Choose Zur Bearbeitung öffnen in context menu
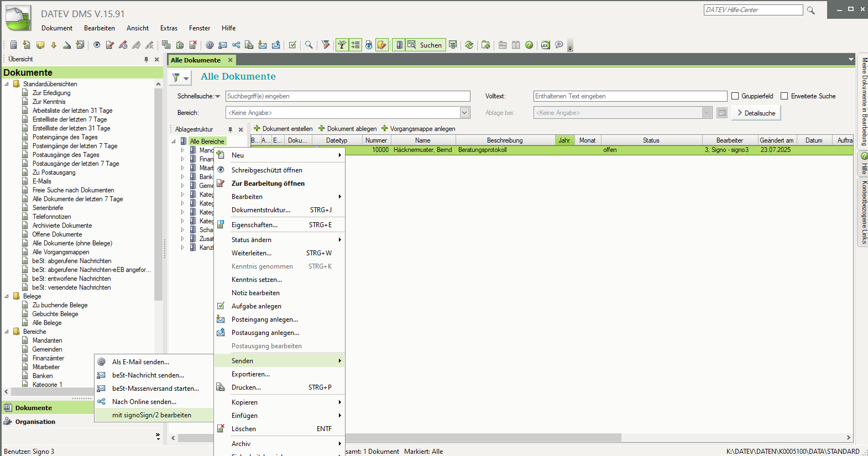868x456 pixels. [x=280, y=184]
